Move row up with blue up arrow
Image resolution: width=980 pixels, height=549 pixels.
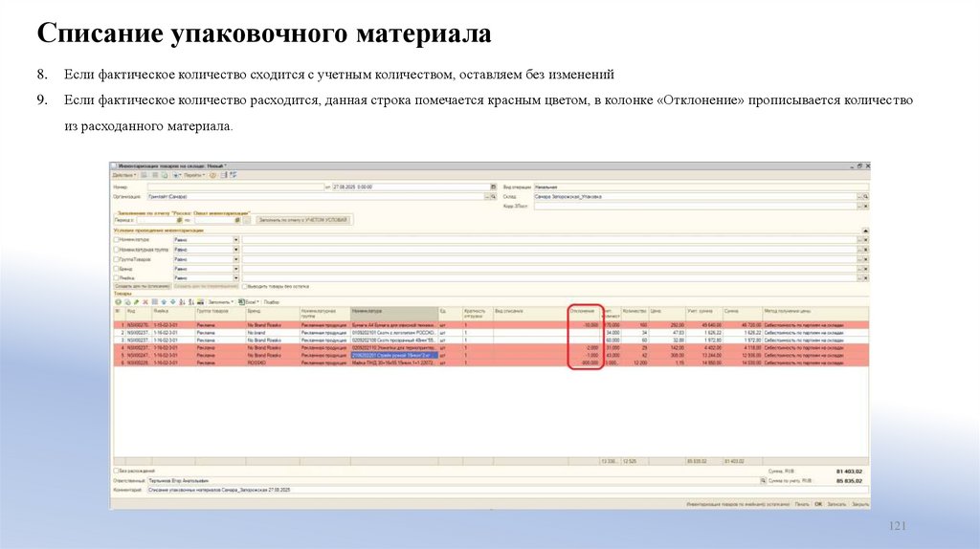(x=164, y=301)
